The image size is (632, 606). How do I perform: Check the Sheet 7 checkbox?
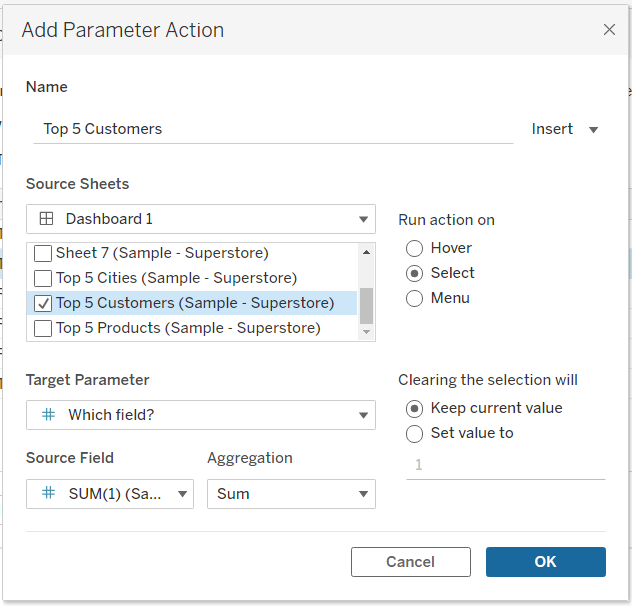tap(43, 253)
